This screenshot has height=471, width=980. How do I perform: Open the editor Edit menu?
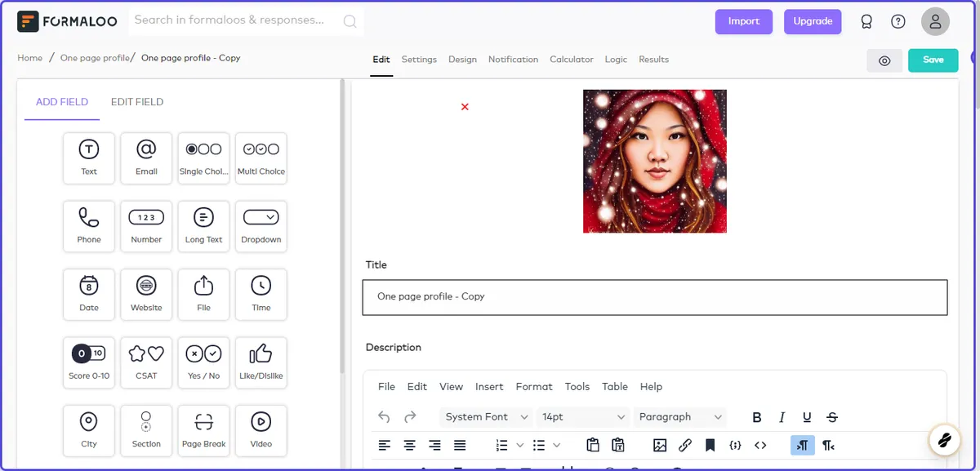click(x=417, y=387)
